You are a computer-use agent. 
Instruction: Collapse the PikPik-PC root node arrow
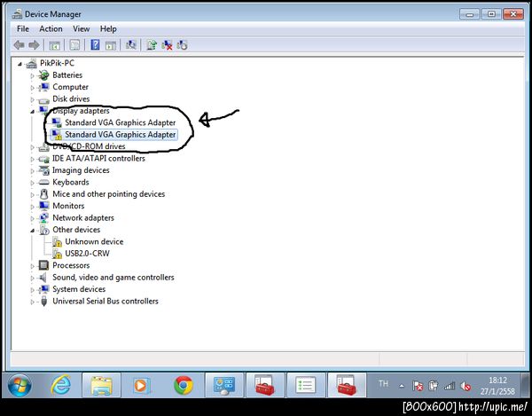(x=20, y=64)
